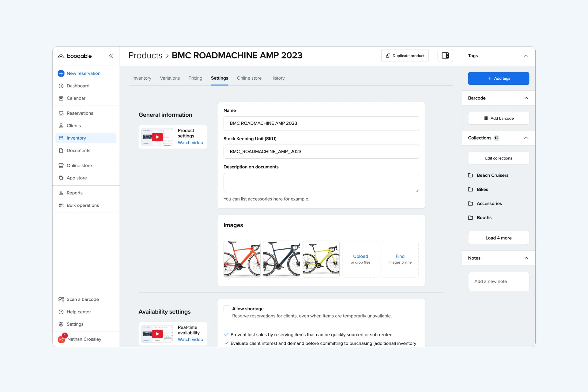Open the App store
Screen dimensions: 588x392
(77, 178)
